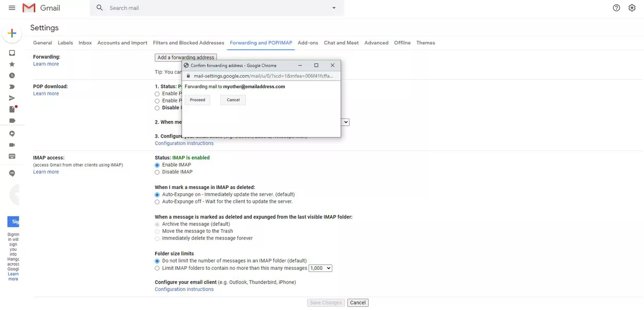Open the Important marker icon
644x310 pixels.
click(12, 87)
